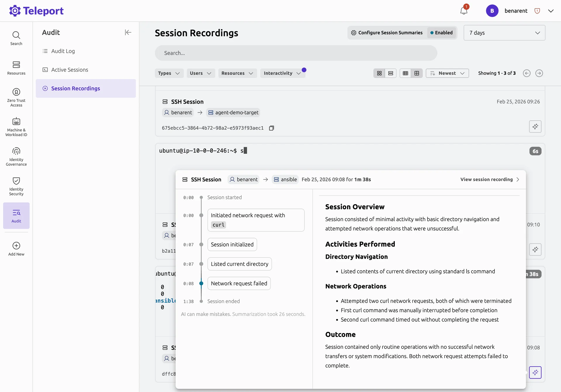Switch to card grid view
The height and width of the screenshot is (392, 561).
click(379, 73)
